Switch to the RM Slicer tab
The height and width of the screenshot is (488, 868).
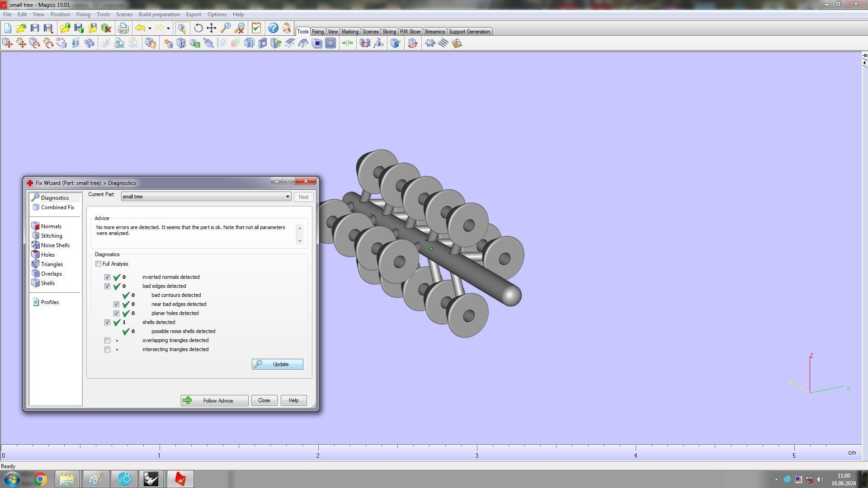[x=410, y=32]
